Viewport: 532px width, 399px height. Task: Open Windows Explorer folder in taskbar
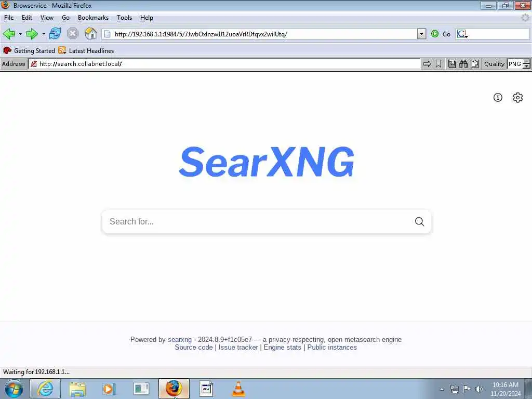(77, 389)
